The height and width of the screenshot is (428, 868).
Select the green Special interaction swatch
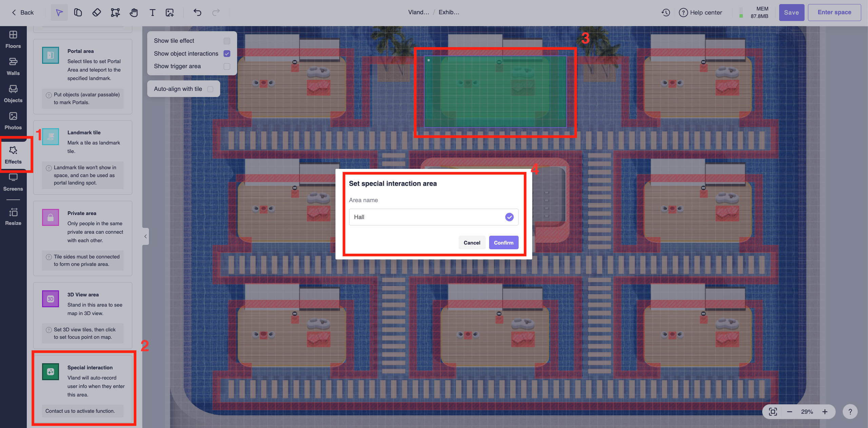coord(51,372)
